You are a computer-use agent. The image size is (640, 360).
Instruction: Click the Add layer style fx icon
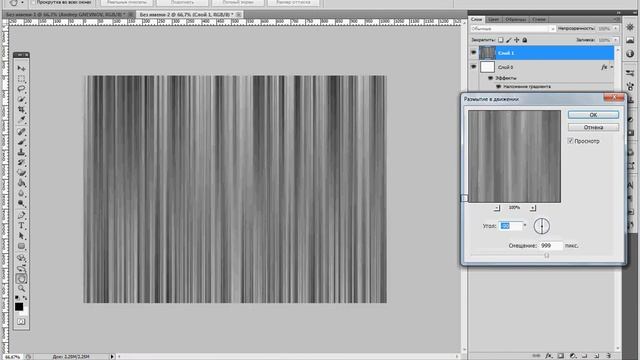[x=549, y=356]
